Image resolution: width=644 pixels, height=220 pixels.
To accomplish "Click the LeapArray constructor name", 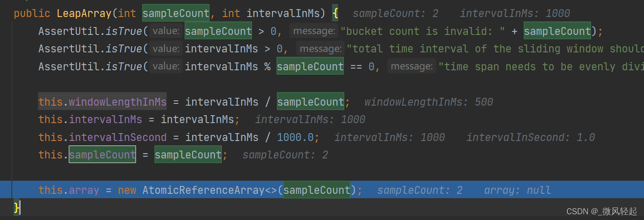I will click(84, 14).
